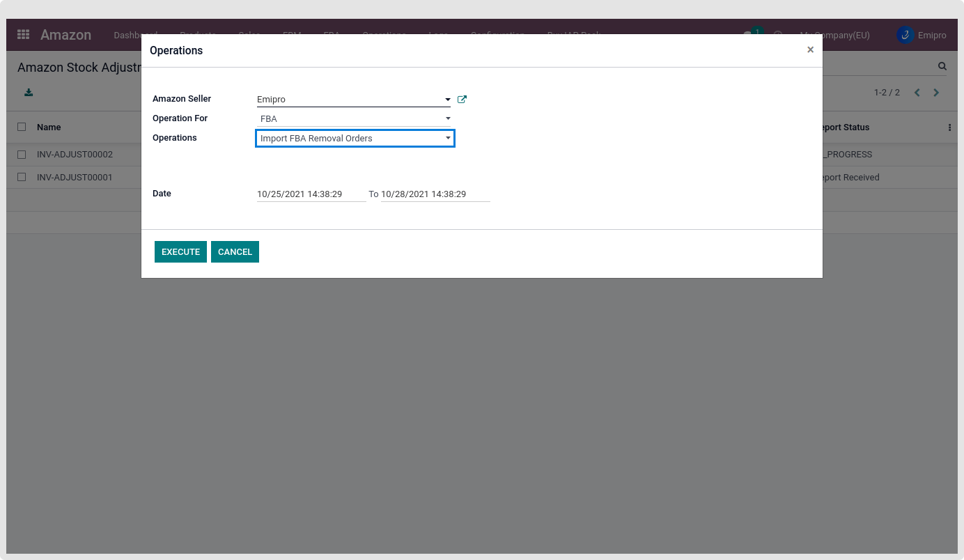The height and width of the screenshot is (560, 964).
Task: Click the search magnifier icon
Action: (x=942, y=67)
